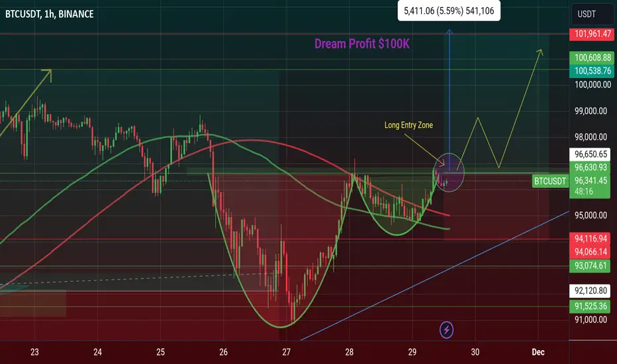Select the Long Entry Zone text label

[408, 125]
